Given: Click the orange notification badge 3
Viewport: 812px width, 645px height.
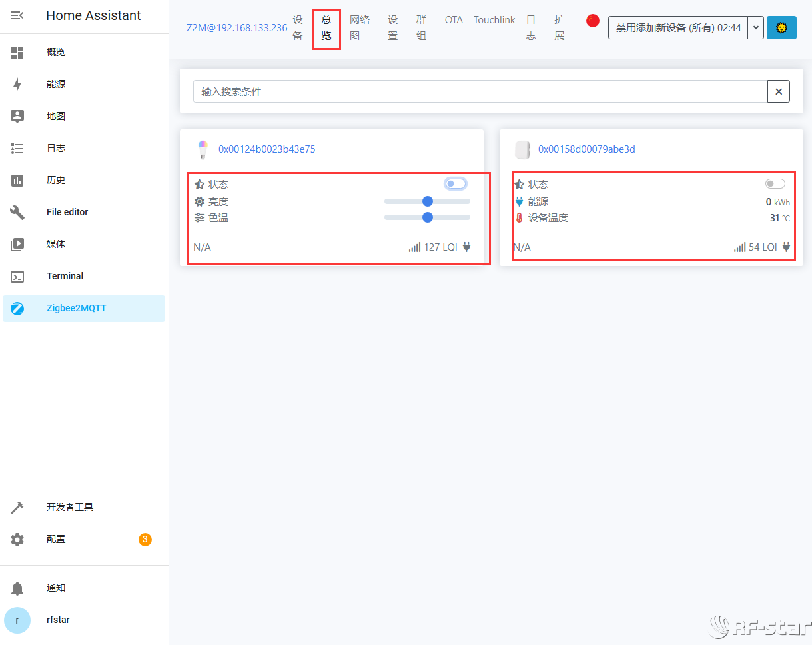Looking at the screenshot, I should [x=145, y=540].
